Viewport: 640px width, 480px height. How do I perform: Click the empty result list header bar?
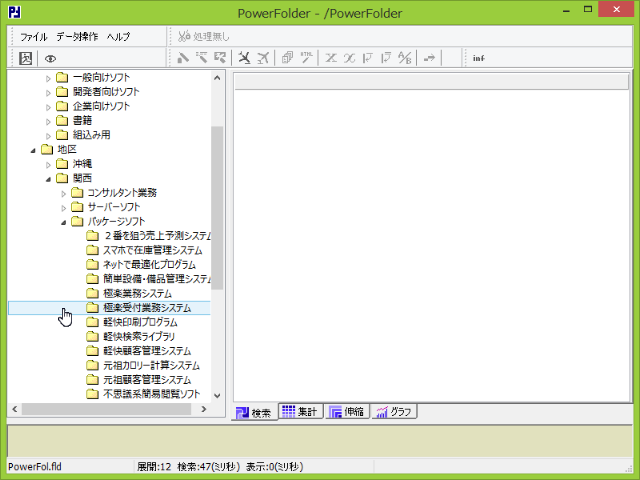[431, 82]
